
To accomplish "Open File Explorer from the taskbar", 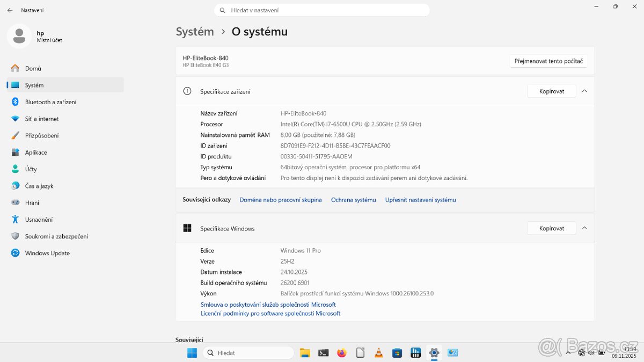I will (x=305, y=353).
